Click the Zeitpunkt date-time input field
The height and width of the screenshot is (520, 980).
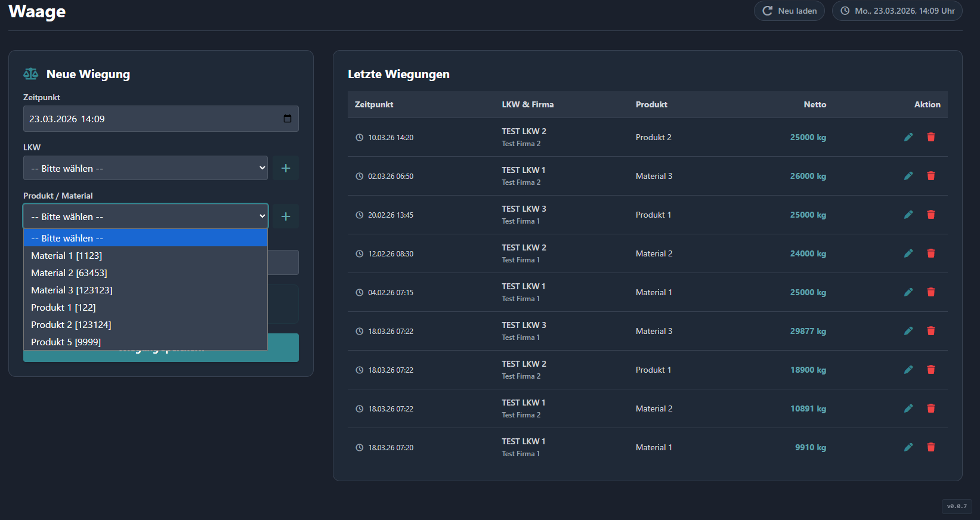tap(149, 119)
